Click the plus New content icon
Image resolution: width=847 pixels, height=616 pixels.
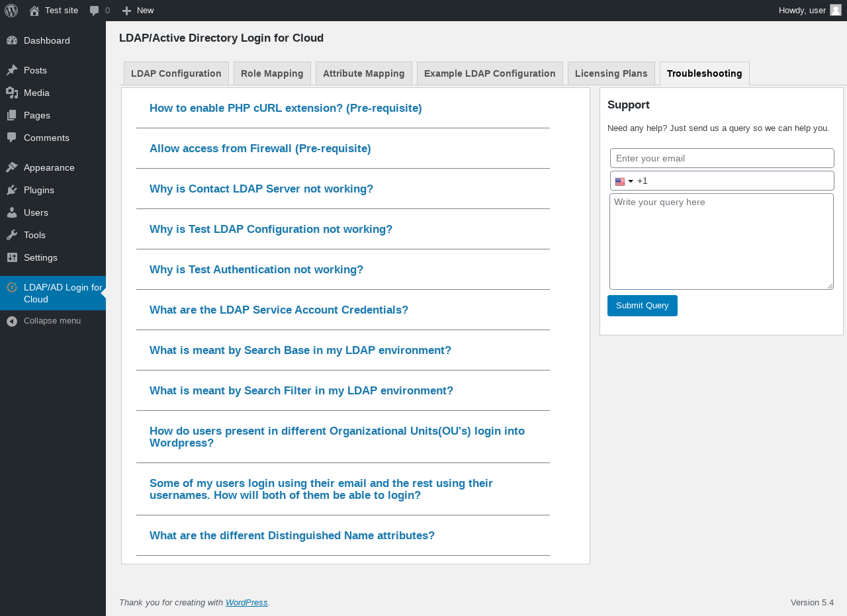127,11
